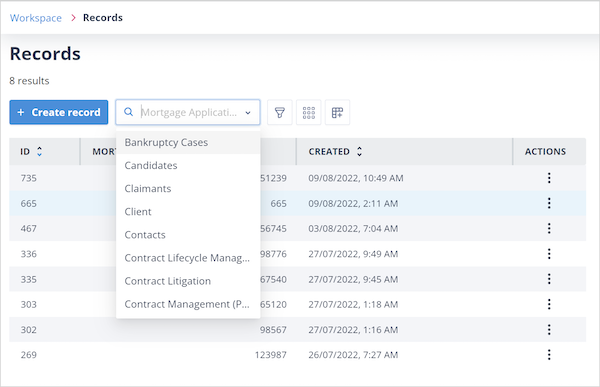Select record ID 269
The height and width of the screenshot is (387, 600).
[29, 355]
